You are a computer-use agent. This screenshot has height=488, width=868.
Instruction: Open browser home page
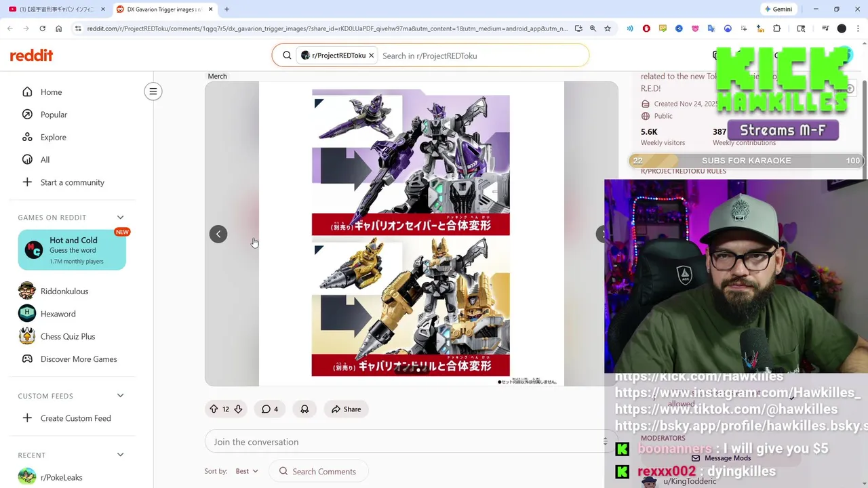(58, 28)
